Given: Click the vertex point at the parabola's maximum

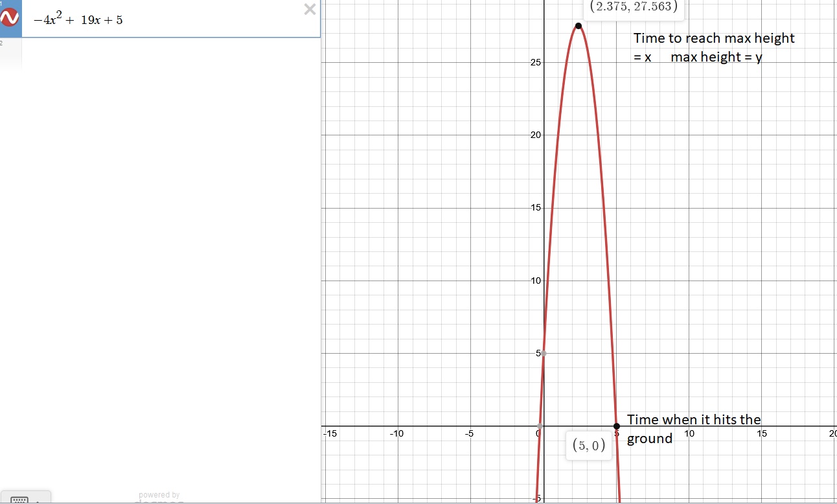Looking at the screenshot, I should tap(579, 26).
